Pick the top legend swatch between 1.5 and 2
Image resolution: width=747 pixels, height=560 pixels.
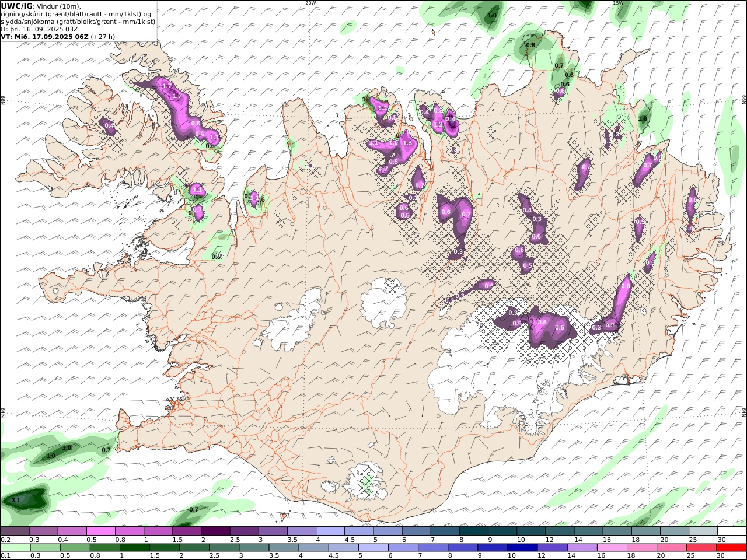pyautogui.click(x=187, y=531)
